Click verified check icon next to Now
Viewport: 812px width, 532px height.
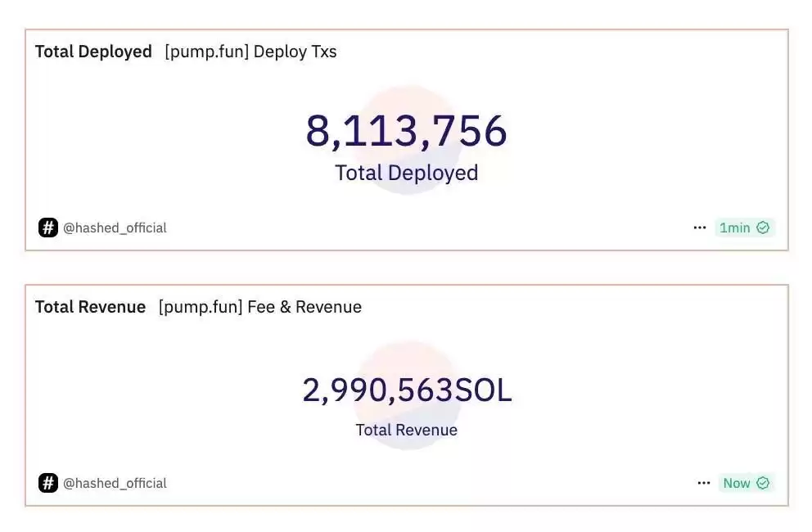pyautogui.click(x=763, y=483)
